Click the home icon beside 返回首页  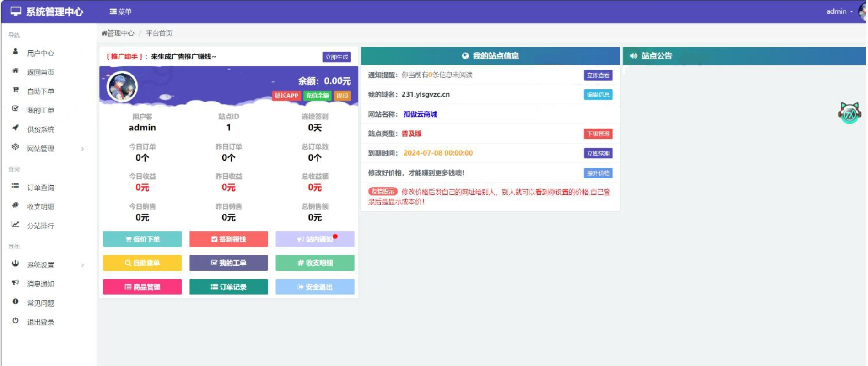click(16, 71)
